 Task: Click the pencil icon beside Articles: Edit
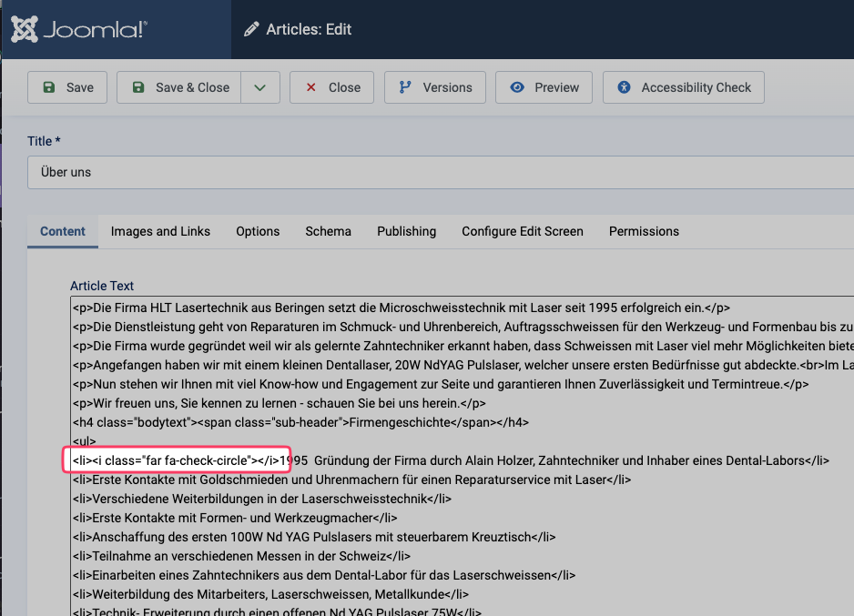[251, 29]
